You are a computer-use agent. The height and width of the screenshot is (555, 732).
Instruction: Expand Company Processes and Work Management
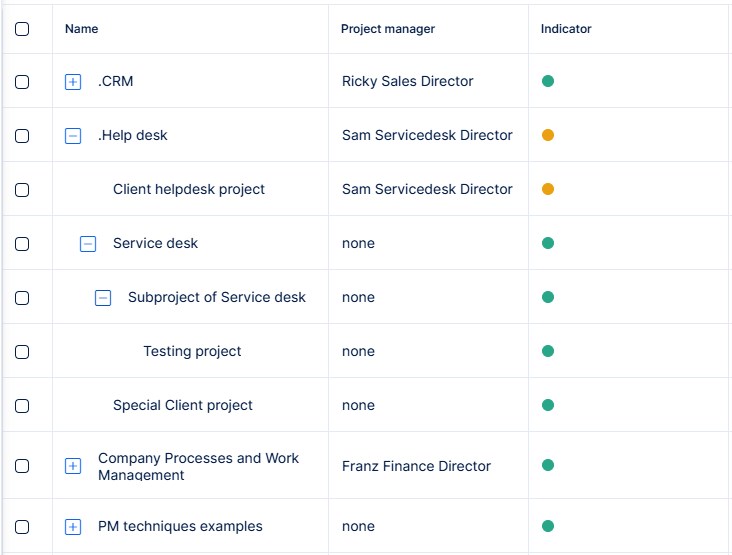click(73, 466)
